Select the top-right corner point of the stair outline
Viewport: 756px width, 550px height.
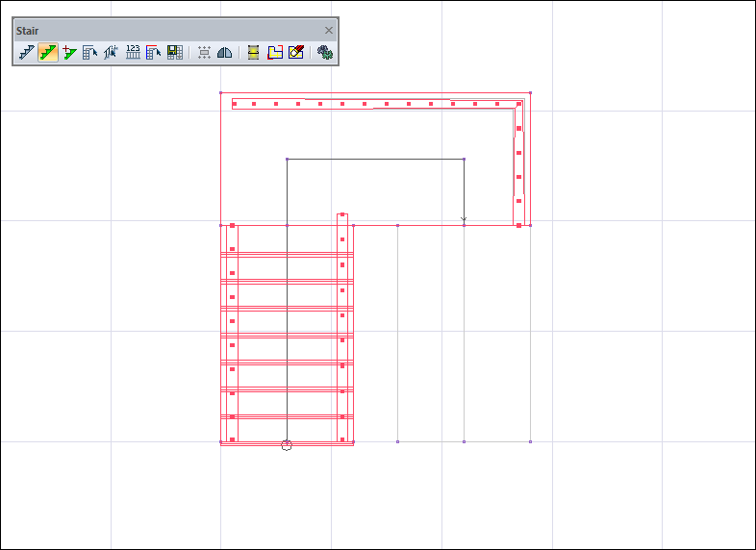pyautogui.click(x=530, y=93)
